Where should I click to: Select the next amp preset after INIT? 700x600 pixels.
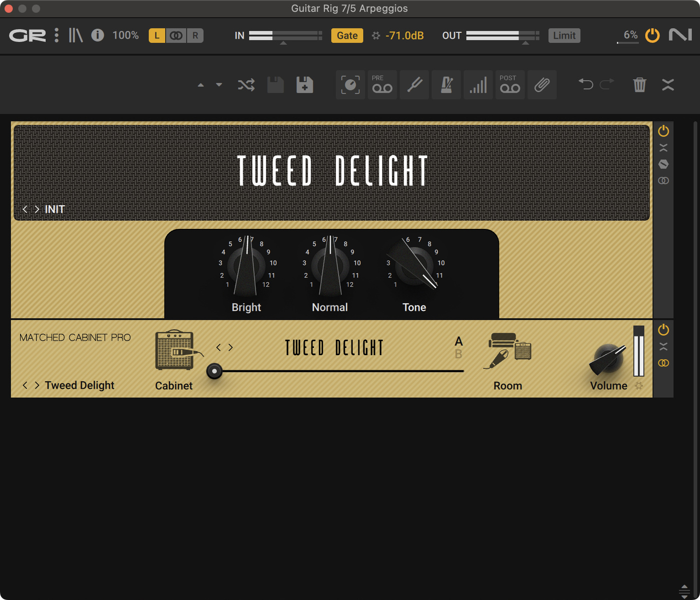(x=37, y=209)
